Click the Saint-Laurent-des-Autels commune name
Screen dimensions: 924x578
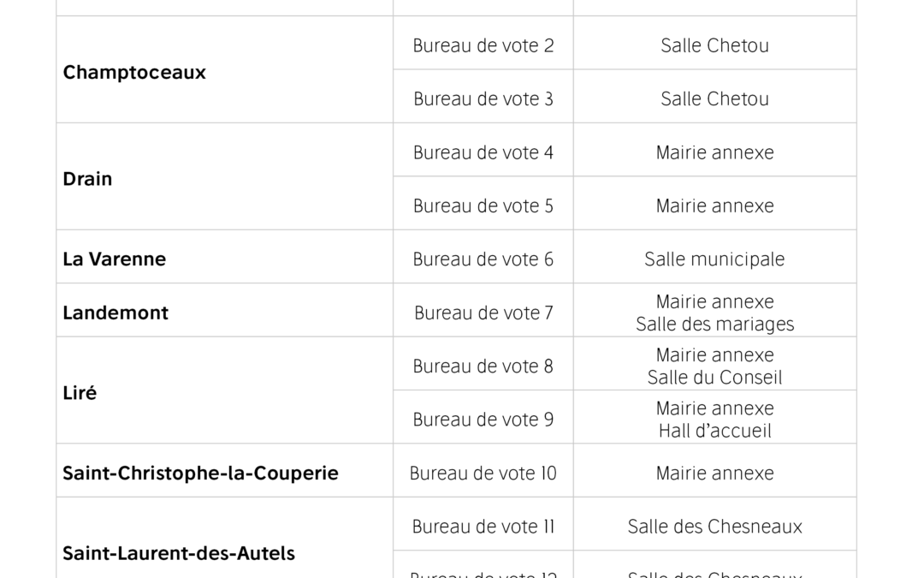pyautogui.click(x=178, y=553)
